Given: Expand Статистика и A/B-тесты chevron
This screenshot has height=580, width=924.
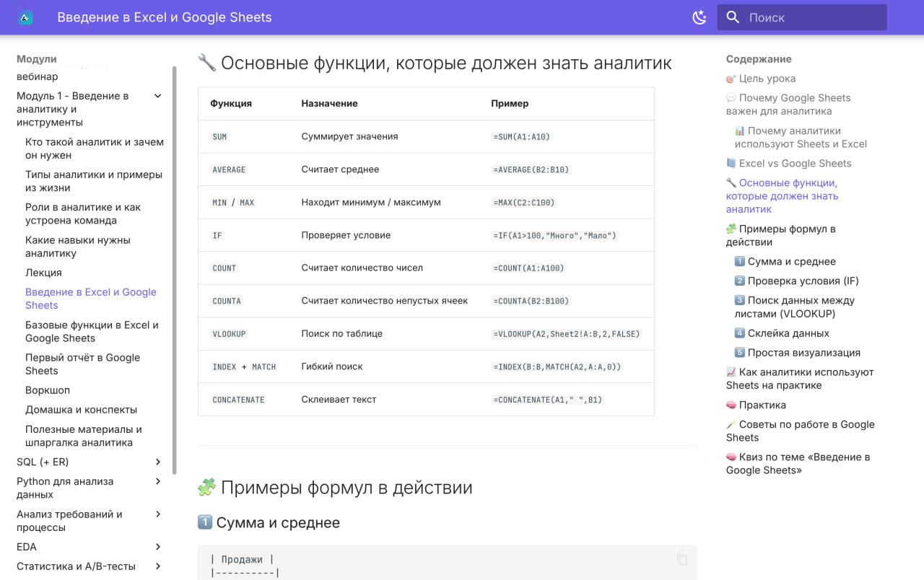Looking at the screenshot, I should click(x=158, y=566).
